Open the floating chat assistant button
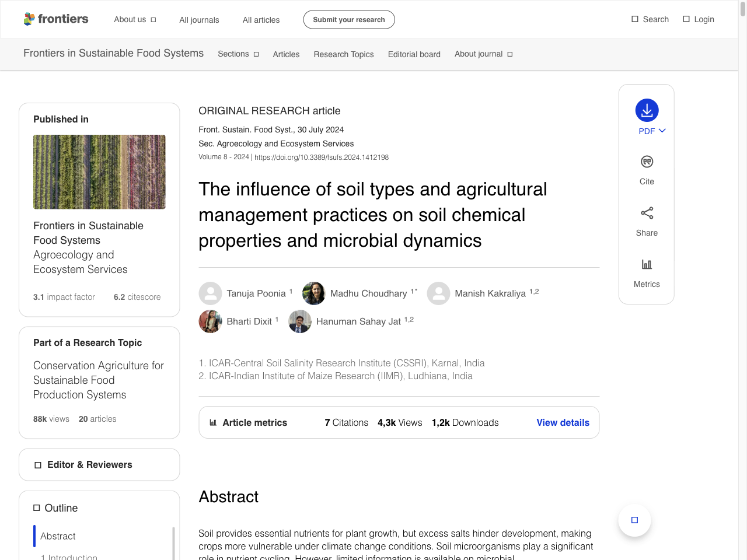This screenshot has width=747, height=560. pos(634,520)
